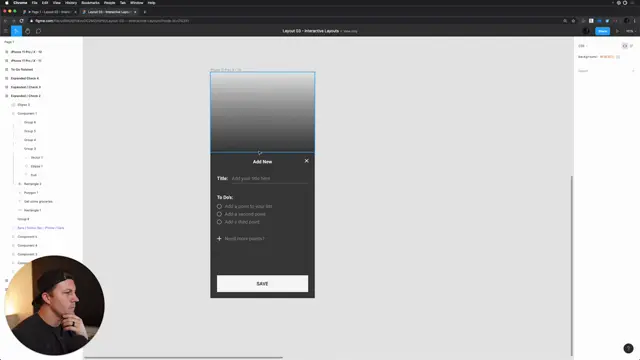
Task: Click the plus next to 'Need more points?'
Action: tap(219, 239)
